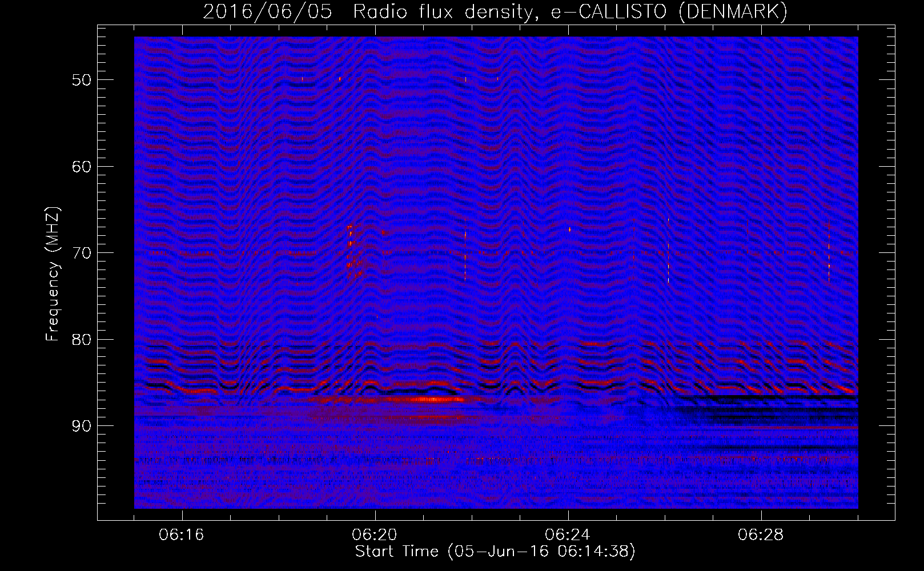Click the 06:24 time tick label

click(568, 535)
